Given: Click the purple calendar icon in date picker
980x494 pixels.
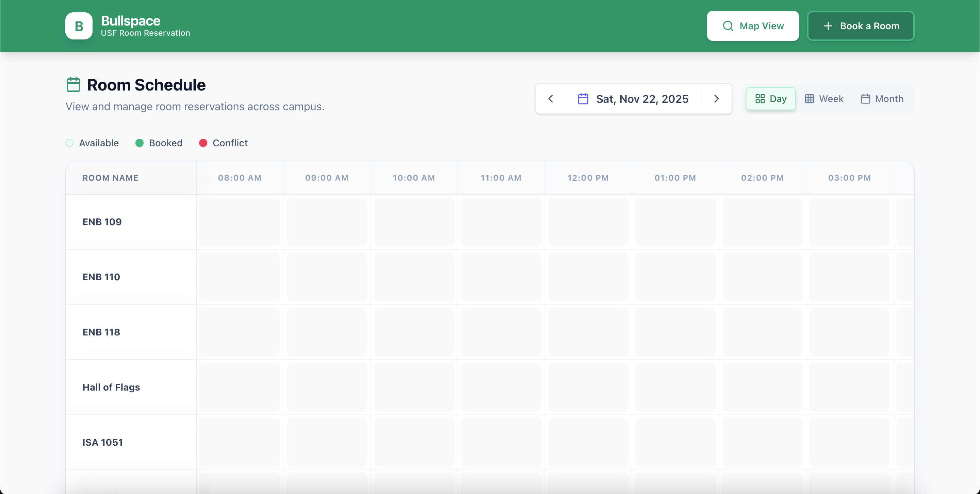Looking at the screenshot, I should point(583,99).
